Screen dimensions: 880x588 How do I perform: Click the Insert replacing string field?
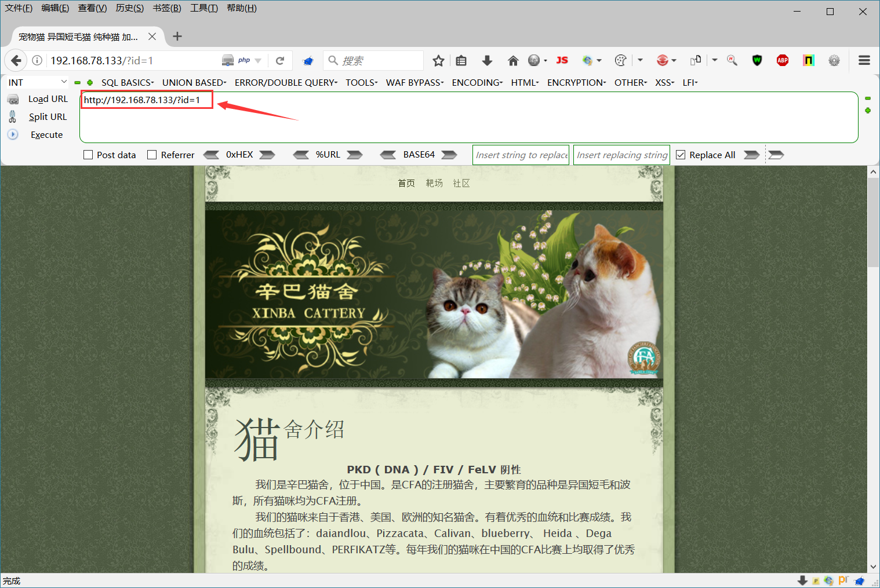[621, 155]
